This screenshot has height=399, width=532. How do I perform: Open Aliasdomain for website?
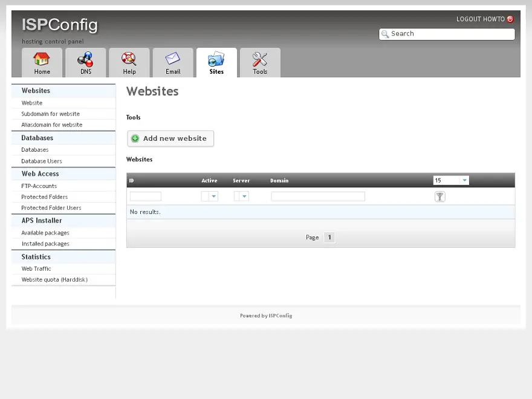52,125
